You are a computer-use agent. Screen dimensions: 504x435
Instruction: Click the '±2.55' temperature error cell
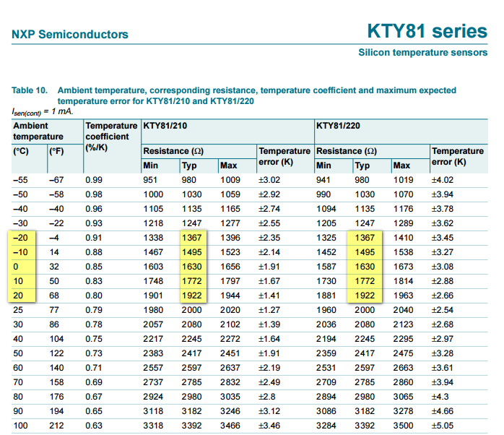[x=269, y=223]
